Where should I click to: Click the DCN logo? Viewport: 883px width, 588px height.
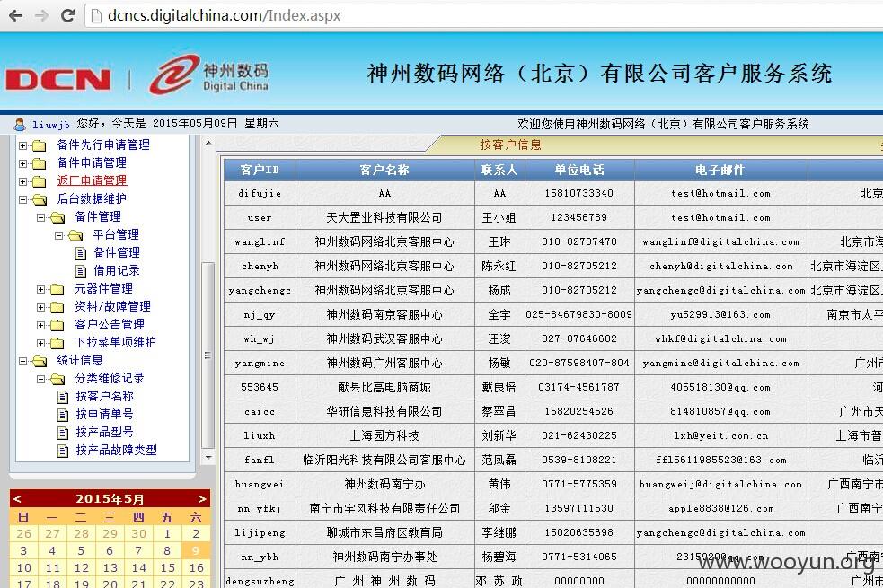58,79
